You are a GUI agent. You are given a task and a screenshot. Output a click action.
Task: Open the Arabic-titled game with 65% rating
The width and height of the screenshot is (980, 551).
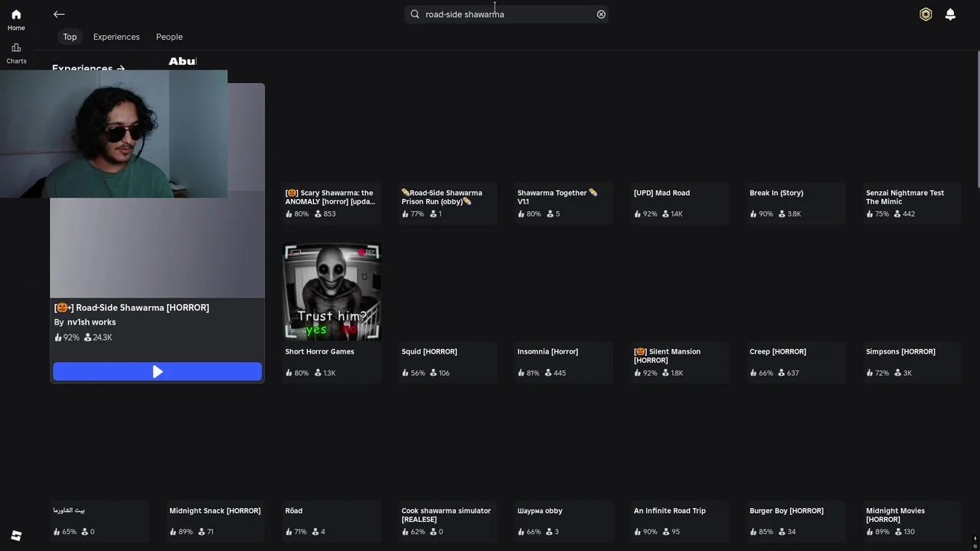click(69, 510)
